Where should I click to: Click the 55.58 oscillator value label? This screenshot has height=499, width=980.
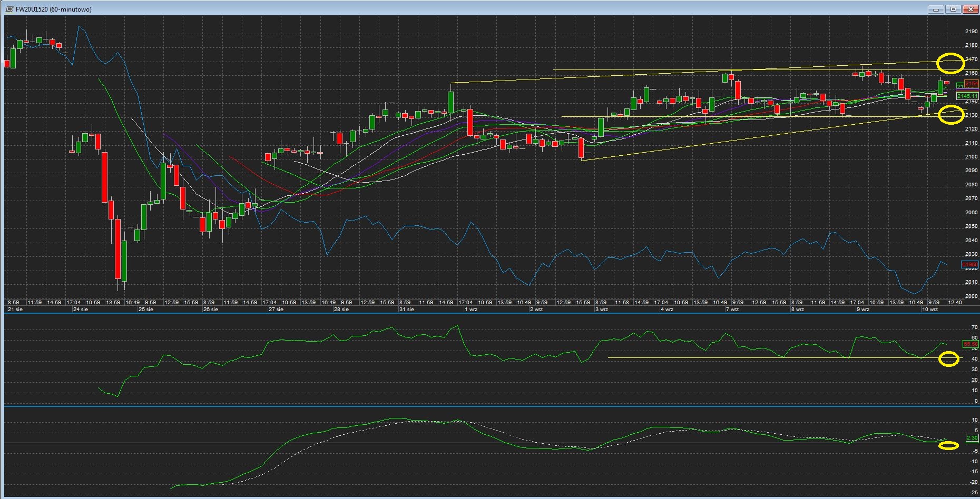tap(970, 344)
